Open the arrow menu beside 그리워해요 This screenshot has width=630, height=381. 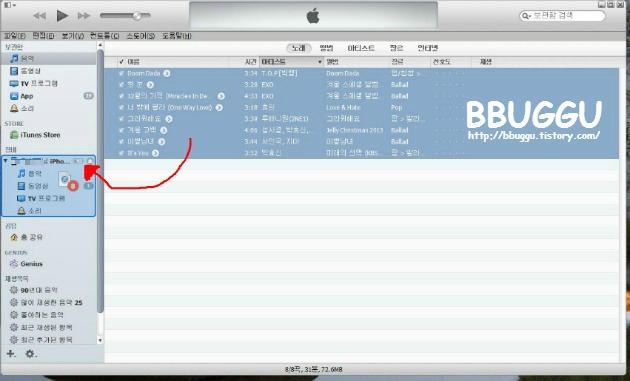(x=169, y=119)
